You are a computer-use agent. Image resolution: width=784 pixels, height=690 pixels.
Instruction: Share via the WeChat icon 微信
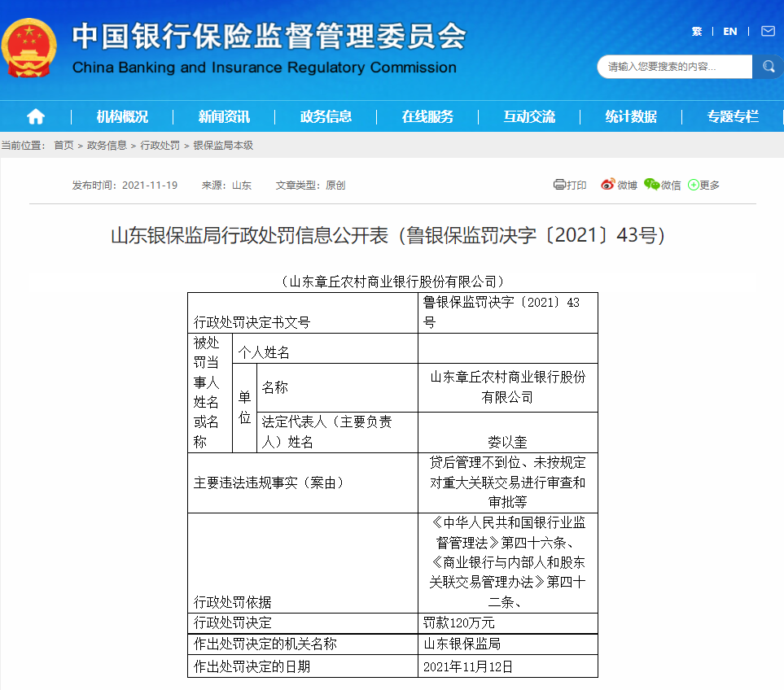[662, 185]
